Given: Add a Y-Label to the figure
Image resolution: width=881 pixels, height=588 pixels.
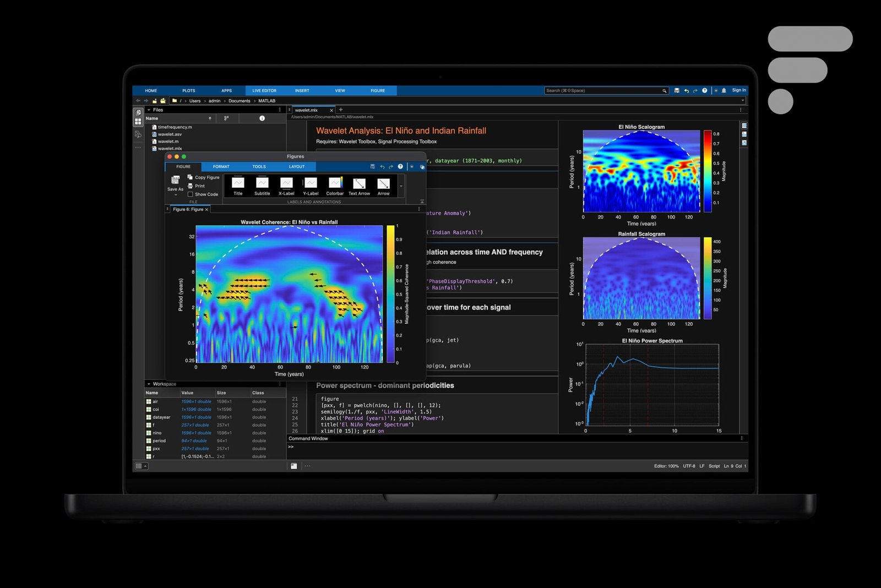Looking at the screenshot, I should tap(311, 184).
